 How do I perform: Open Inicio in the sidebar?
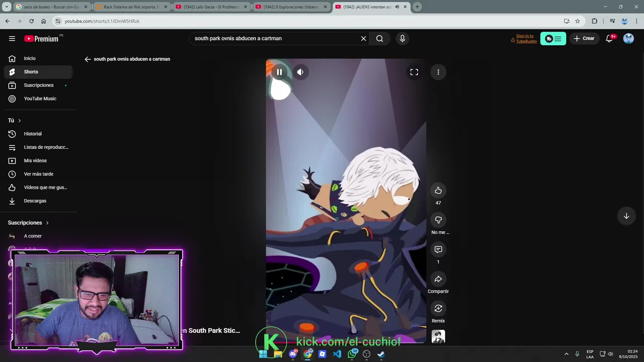click(38, 59)
